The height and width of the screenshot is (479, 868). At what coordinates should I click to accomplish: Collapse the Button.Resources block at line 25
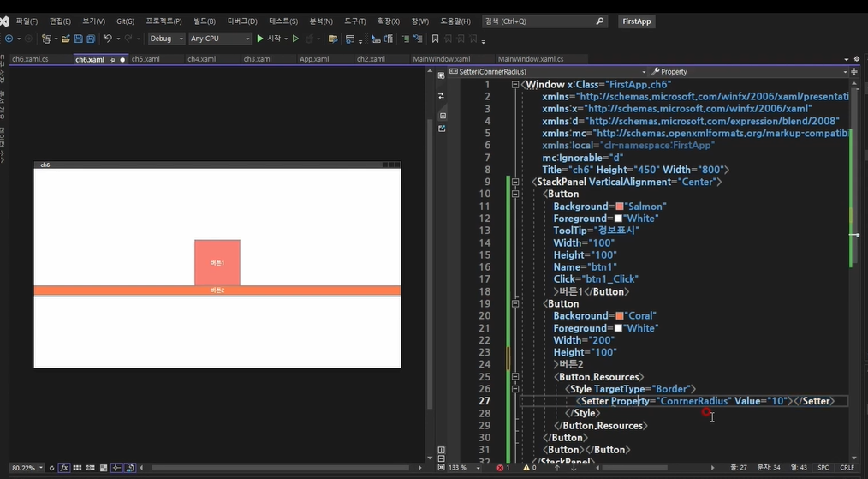tap(514, 377)
